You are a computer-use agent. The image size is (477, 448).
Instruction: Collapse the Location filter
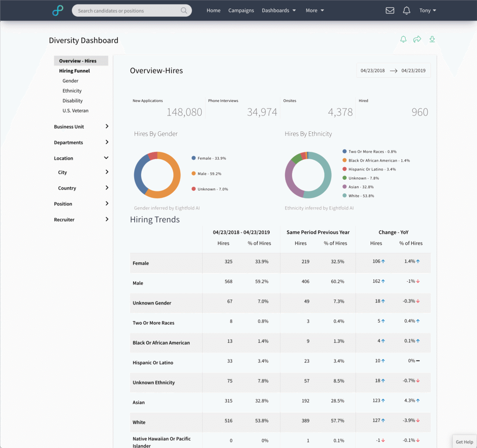click(x=79, y=158)
